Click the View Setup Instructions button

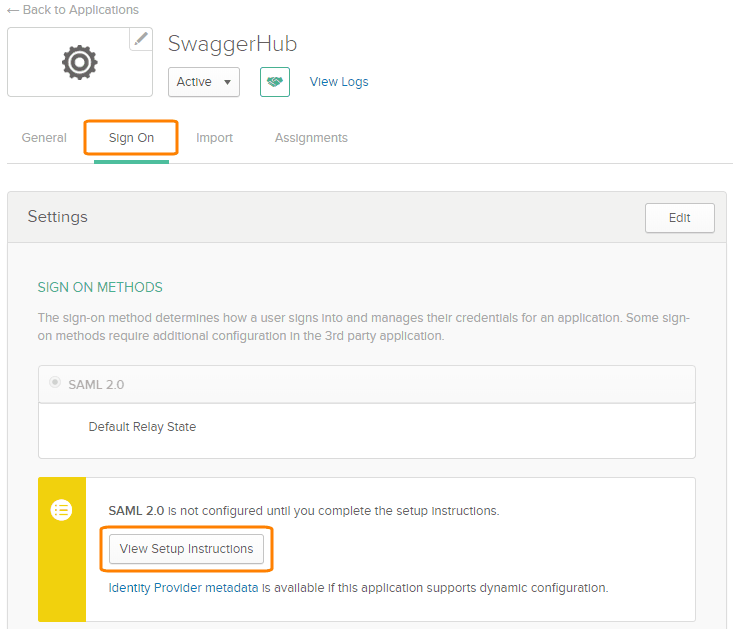click(x=187, y=549)
